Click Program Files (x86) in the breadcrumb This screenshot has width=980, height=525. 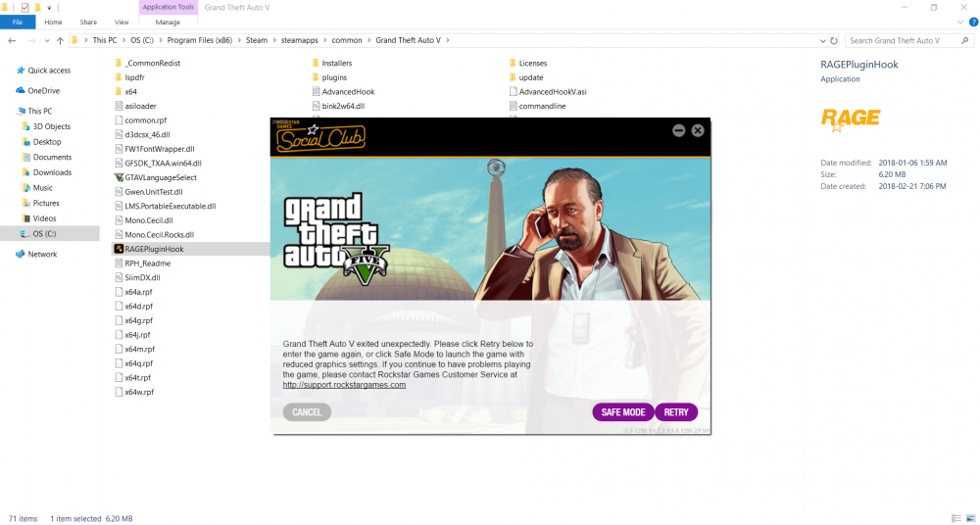200,40
